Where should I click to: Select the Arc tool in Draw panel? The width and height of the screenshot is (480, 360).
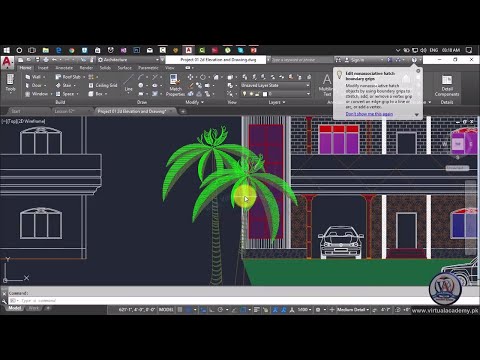[x=141, y=77]
